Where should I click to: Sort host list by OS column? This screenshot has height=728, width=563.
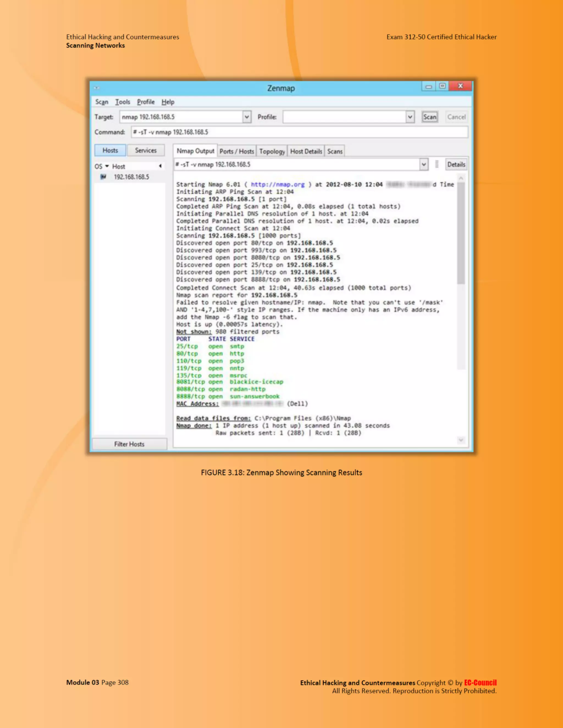click(x=102, y=166)
